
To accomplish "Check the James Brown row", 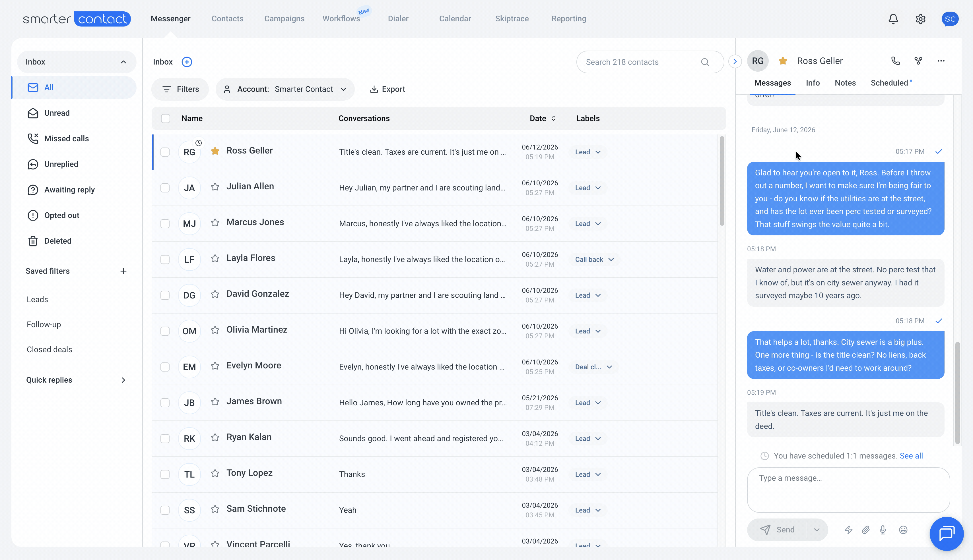I will 165,402.
